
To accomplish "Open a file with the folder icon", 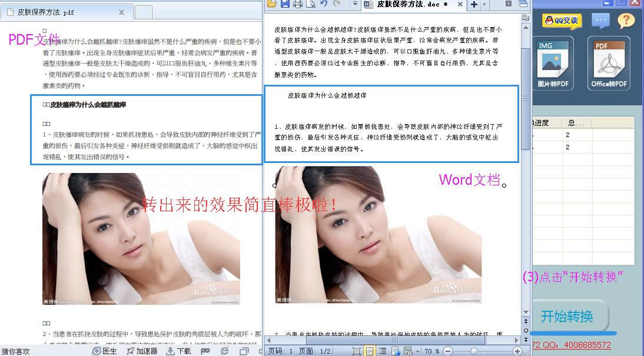I will point(272,4).
